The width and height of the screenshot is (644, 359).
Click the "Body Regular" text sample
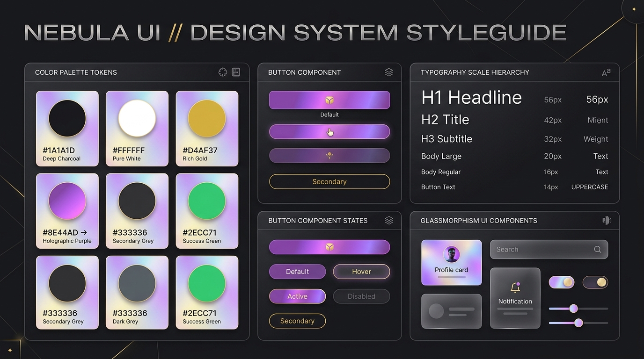pyautogui.click(x=441, y=172)
